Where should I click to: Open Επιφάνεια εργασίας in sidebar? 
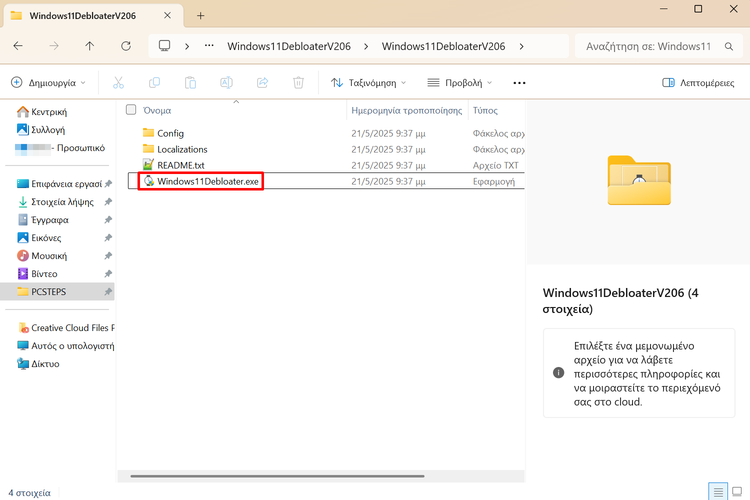pos(60,184)
